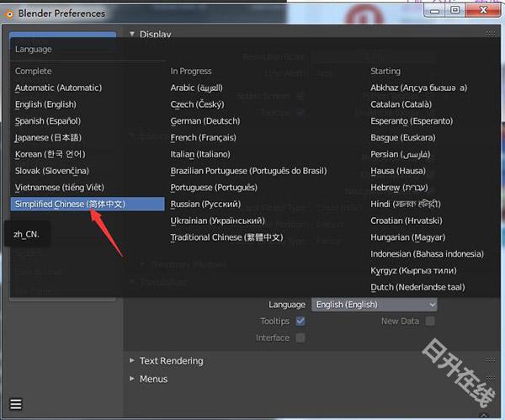Pick Kyrgyz language option
Image resolution: width=505 pixels, height=420 pixels.
413,270
